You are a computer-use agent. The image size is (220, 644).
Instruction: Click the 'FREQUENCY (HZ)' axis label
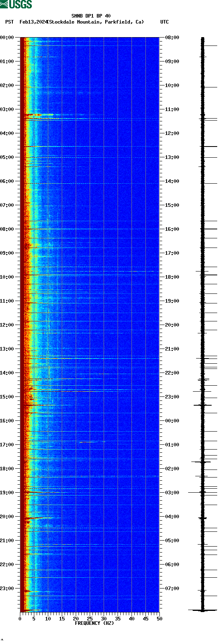[x=94, y=623]
